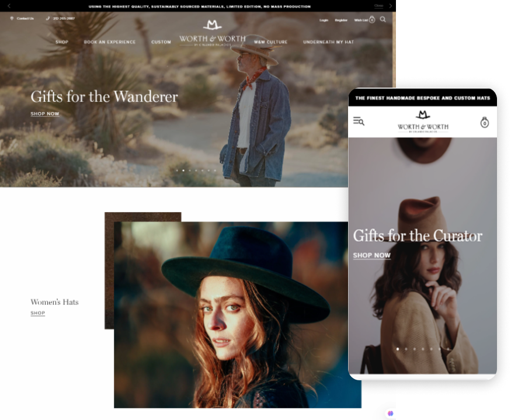Go to Underneath My Hat menu item
This screenshot has width=511, height=420.
point(328,42)
